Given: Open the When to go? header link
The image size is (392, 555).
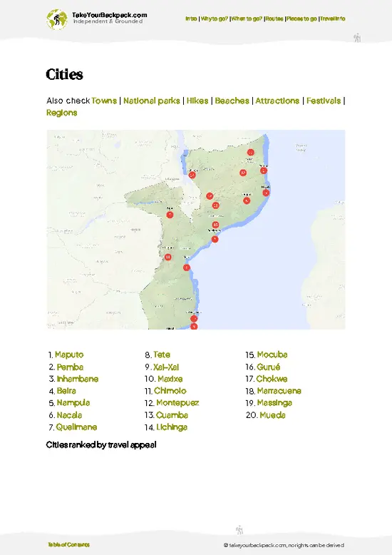Looking at the screenshot, I should coord(247,19).
